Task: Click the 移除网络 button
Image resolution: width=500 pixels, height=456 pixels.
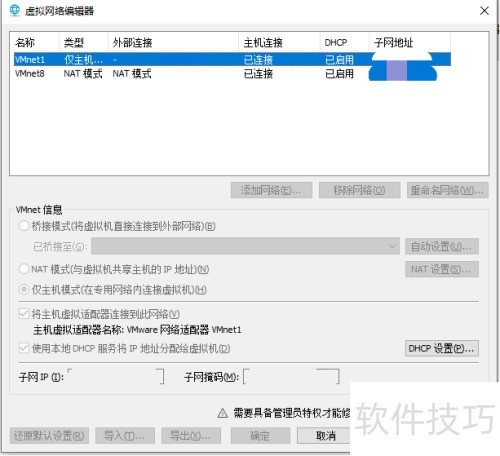Action: point(359,190)
